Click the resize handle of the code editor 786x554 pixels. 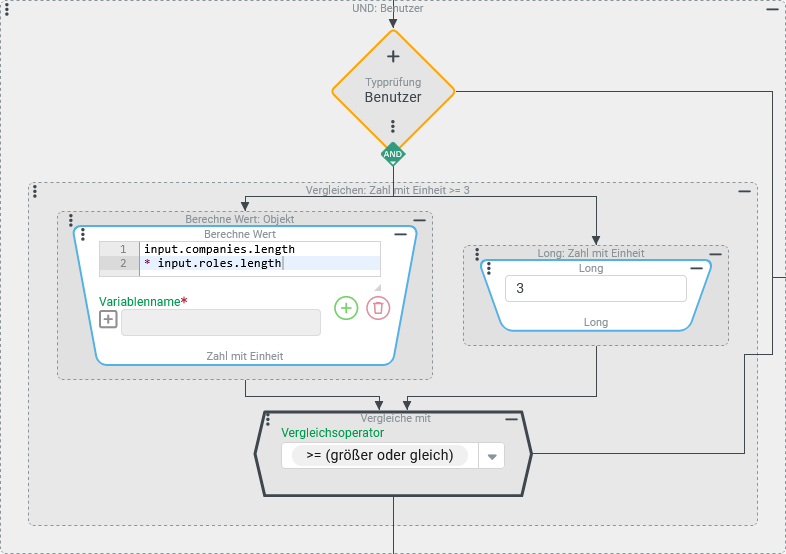point(377,287)
